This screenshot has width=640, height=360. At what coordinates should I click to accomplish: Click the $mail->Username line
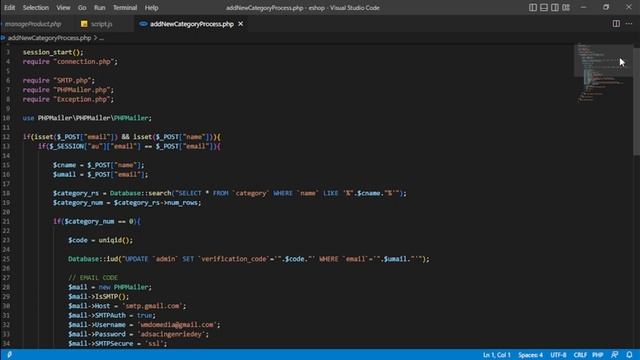click(144, 324)
